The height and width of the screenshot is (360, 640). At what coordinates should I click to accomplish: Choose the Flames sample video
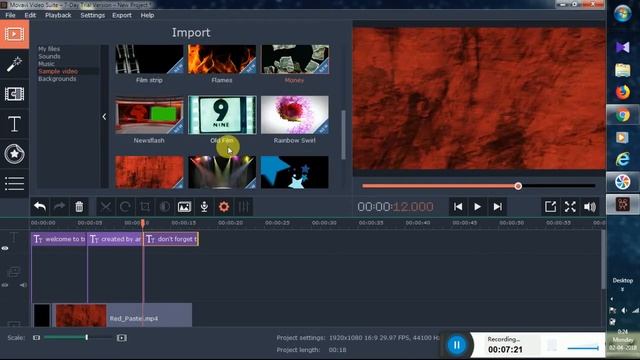click(222, 60)
